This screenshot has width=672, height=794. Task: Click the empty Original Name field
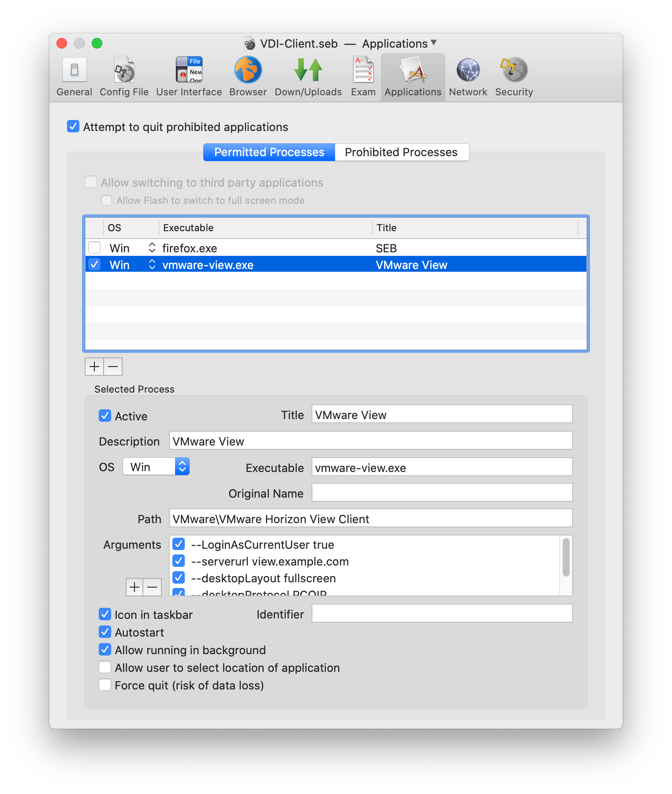(442, 493)
